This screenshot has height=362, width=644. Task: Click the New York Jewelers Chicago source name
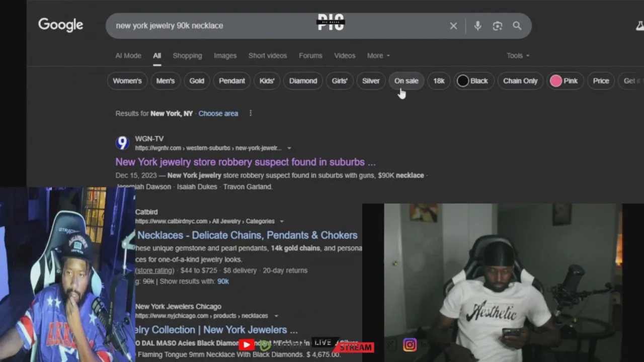(178, 307)
